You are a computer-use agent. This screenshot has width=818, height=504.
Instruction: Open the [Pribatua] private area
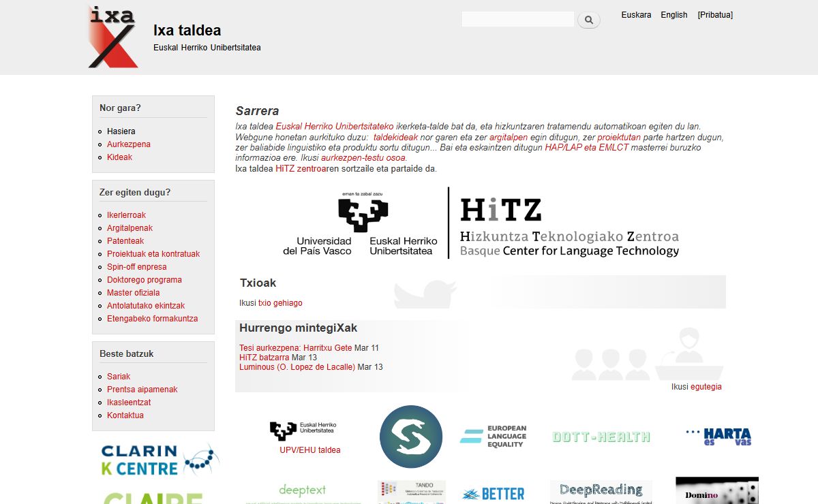coord(715,15)
